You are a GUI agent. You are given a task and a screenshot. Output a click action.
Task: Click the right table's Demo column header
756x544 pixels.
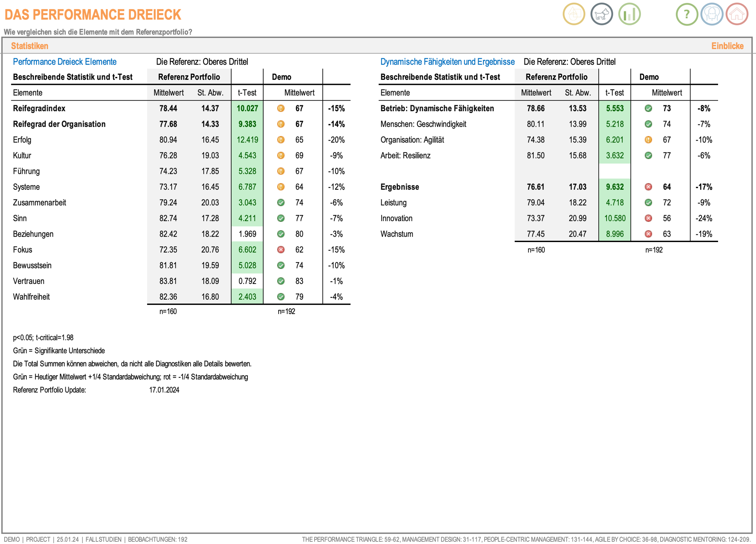(649, 77)
